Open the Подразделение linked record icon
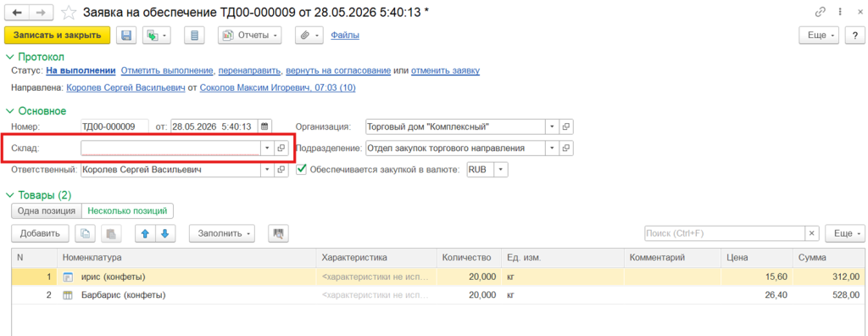 565,148
